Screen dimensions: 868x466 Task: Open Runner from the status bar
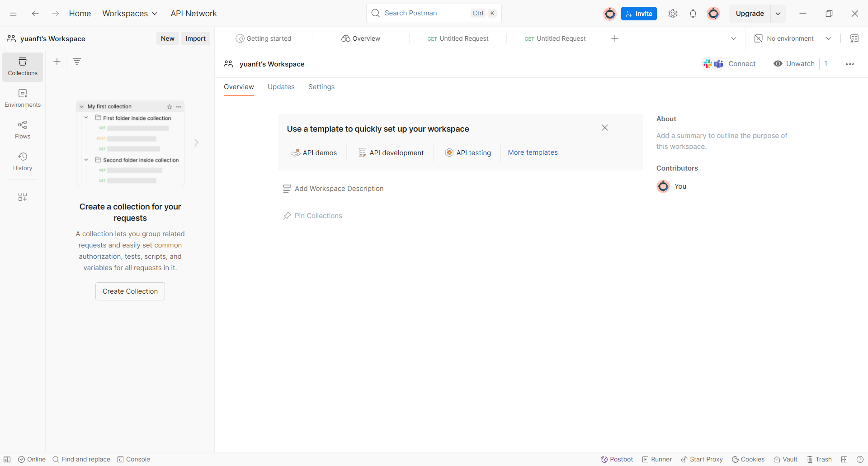click(x=657, y=459)
